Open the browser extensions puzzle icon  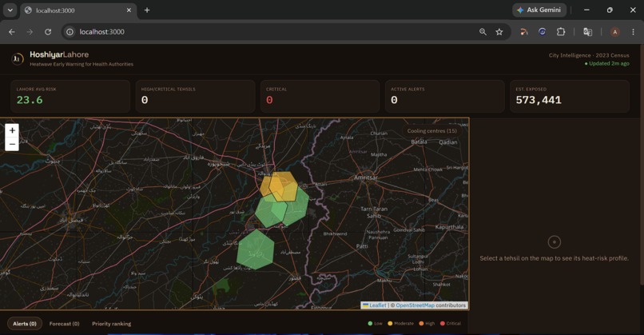[561, 32]
